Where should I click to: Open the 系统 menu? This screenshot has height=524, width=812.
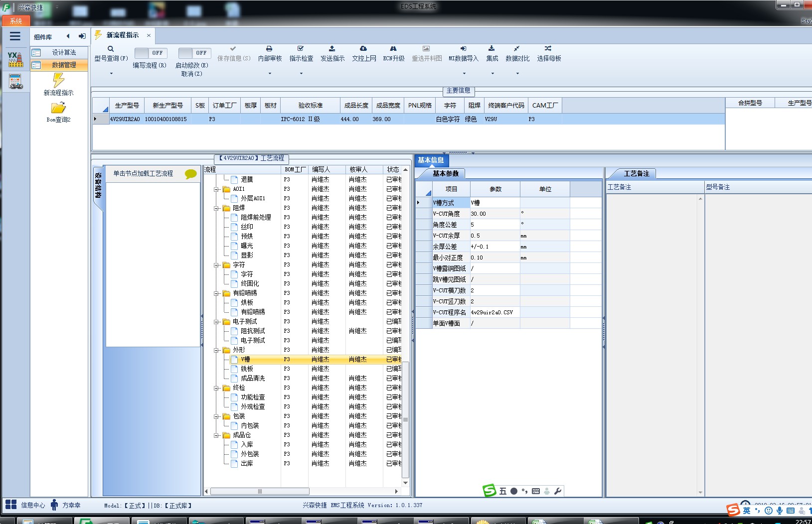pos(16,21)
